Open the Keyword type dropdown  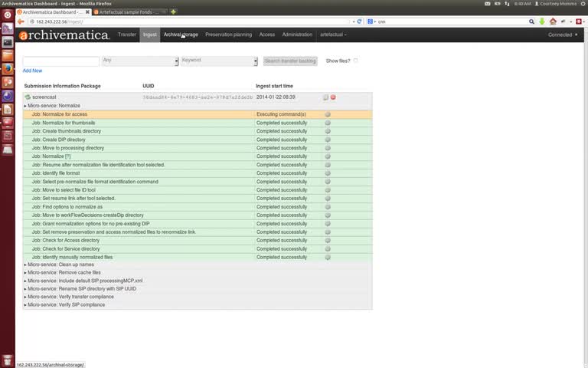tap(219, 61)
